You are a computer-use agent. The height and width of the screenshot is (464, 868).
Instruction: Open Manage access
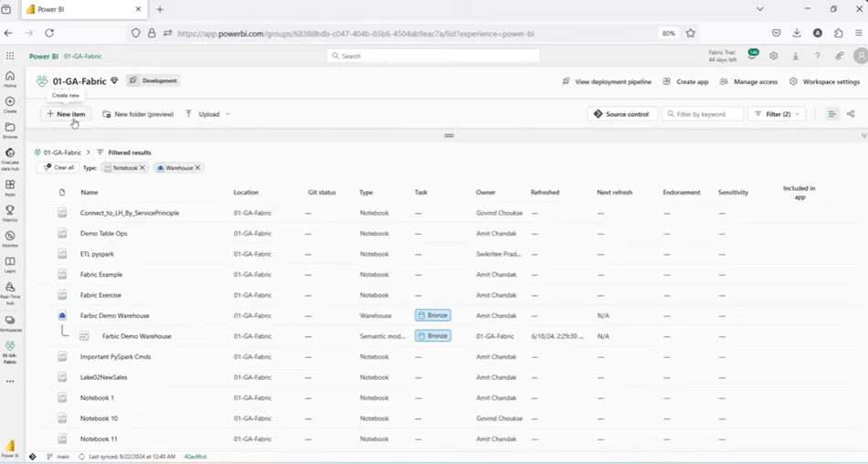(x=748, y=81)
